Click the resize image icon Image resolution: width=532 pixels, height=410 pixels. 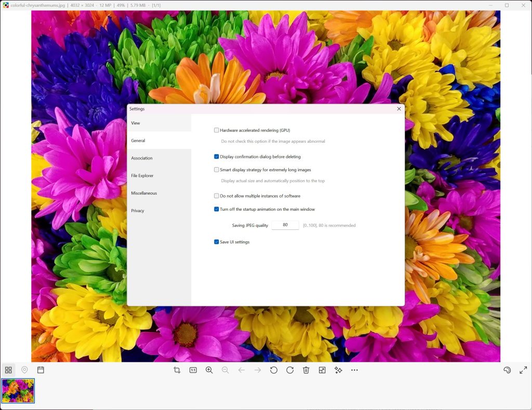click(322, 370)
